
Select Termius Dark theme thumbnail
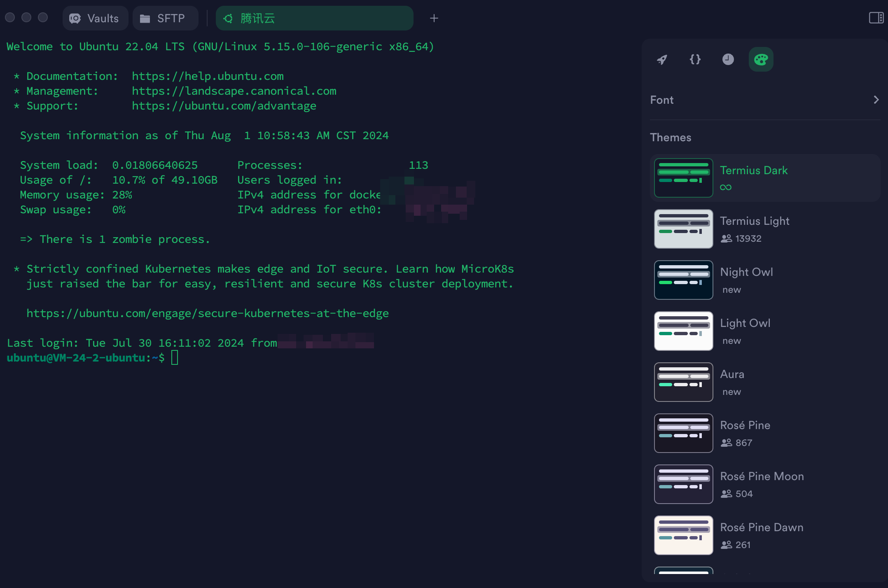click(x=684, y=178)
